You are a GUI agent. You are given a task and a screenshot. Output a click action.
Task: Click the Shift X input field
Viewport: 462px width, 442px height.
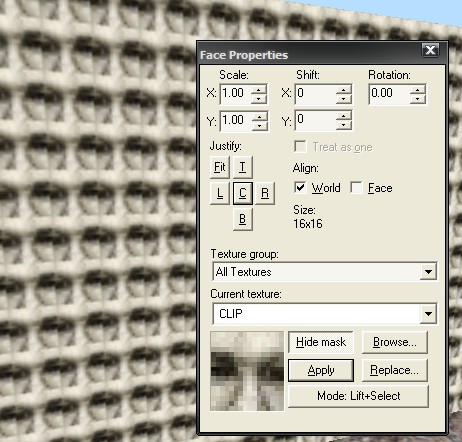315,94
